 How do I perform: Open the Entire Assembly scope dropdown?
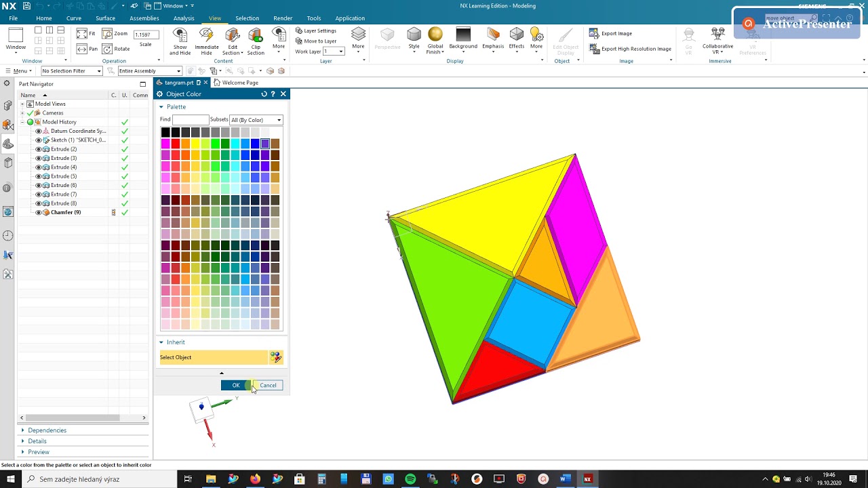(x=150, y=70)
